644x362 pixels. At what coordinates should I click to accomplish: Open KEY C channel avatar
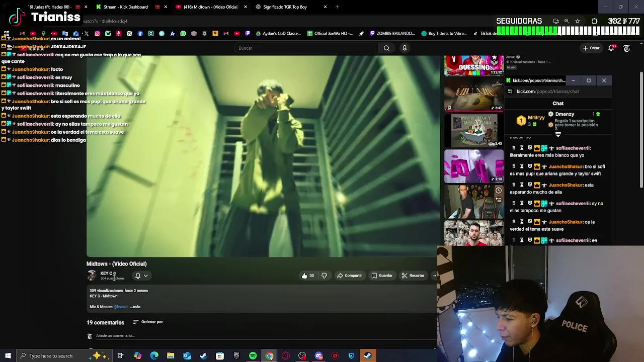tap(92, 276)
